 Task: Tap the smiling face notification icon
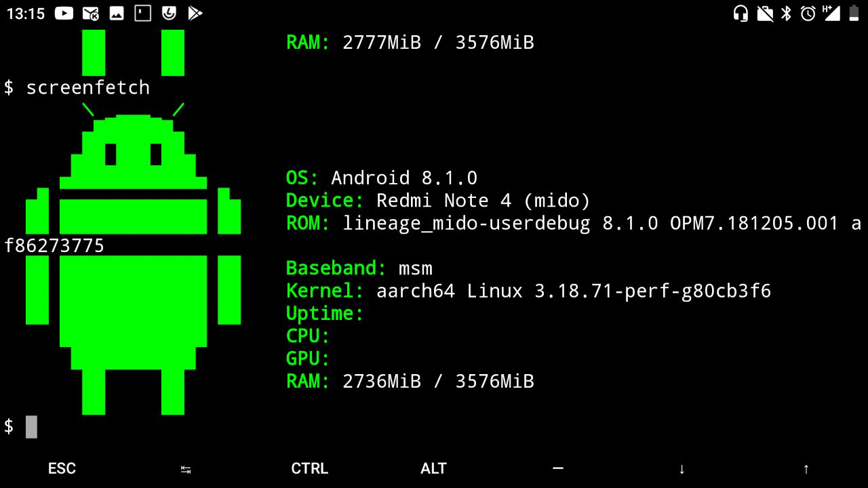(x=169, y=13)
